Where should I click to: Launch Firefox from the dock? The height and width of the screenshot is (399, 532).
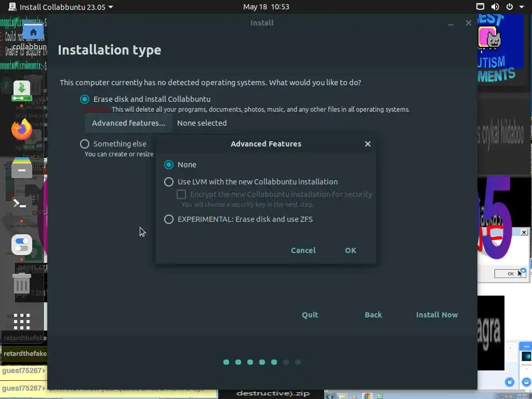pyautogui.click(x=22, y=129)
